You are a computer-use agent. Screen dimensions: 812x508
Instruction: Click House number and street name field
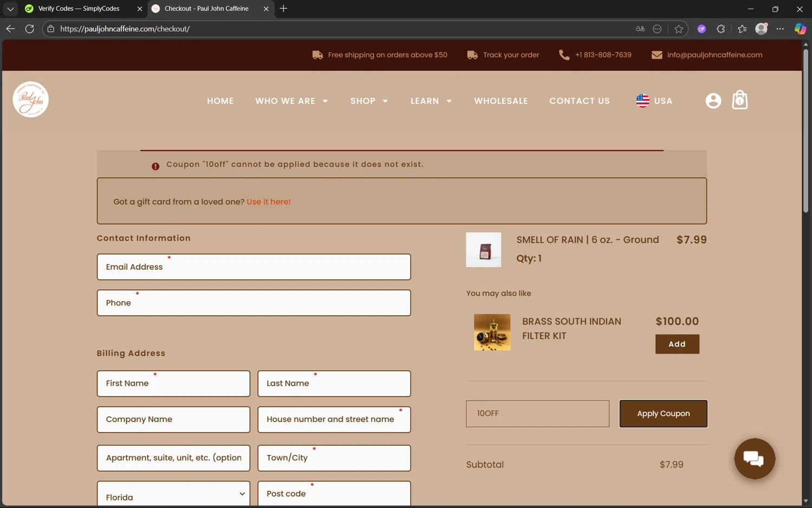click(x=334, y=420)
